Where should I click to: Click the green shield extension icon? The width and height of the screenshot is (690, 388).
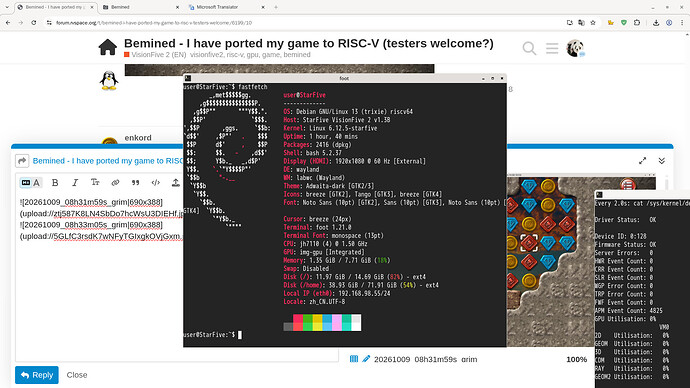click(x=624, y=22)
